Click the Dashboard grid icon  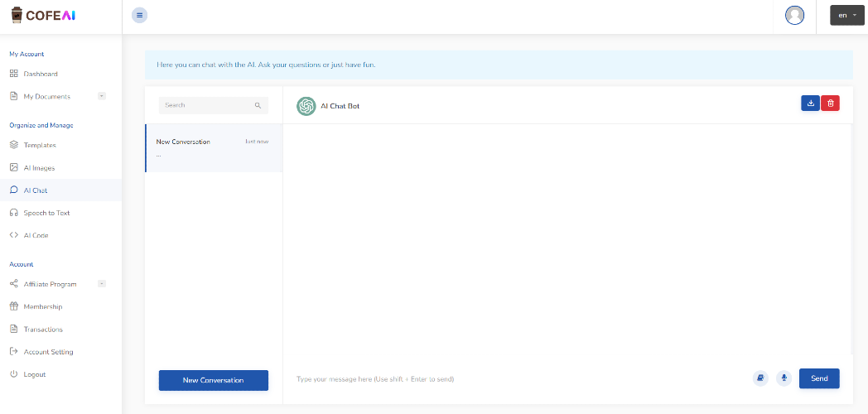click(14, 74)
